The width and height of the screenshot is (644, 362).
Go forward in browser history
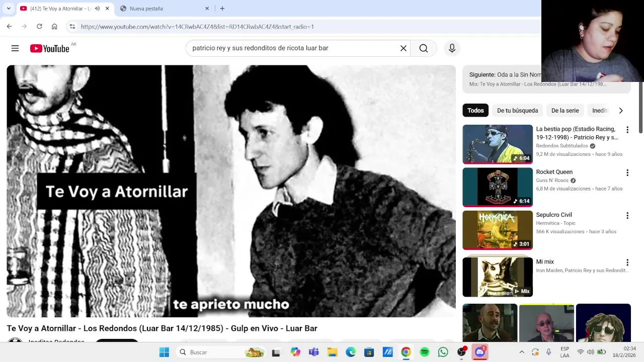pyautogui.click(x=24, y=27)
